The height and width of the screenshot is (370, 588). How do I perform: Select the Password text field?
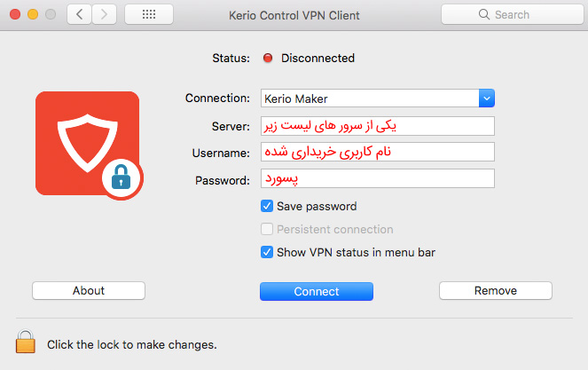click(377, 180)
